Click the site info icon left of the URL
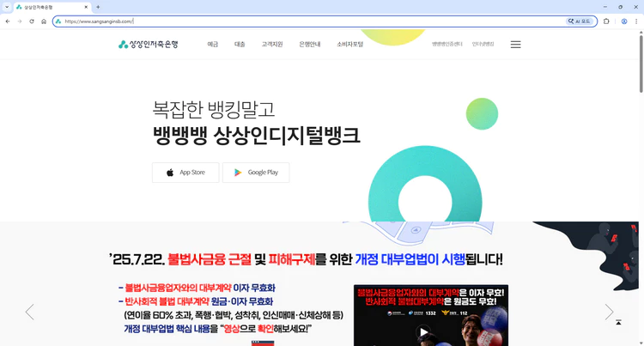The width and height of the screenshot is (644, 346). click(x=58, y=21)
